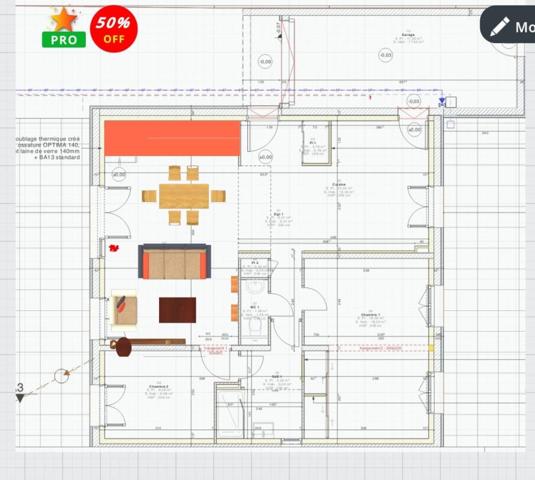Click the Chambre 1 room label
This screenshot has height=480, width=535.
pyautogui.click(x=370, y=315)
